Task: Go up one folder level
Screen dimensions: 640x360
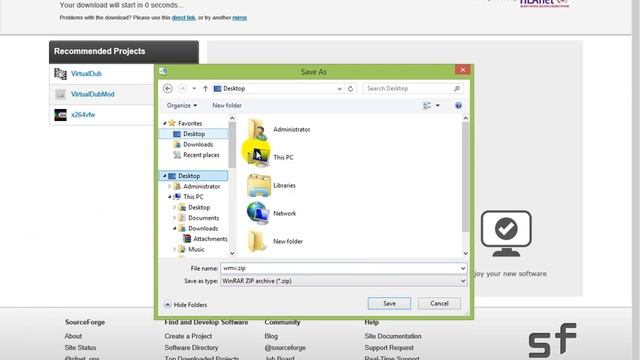Action: (x=205, y=89)
